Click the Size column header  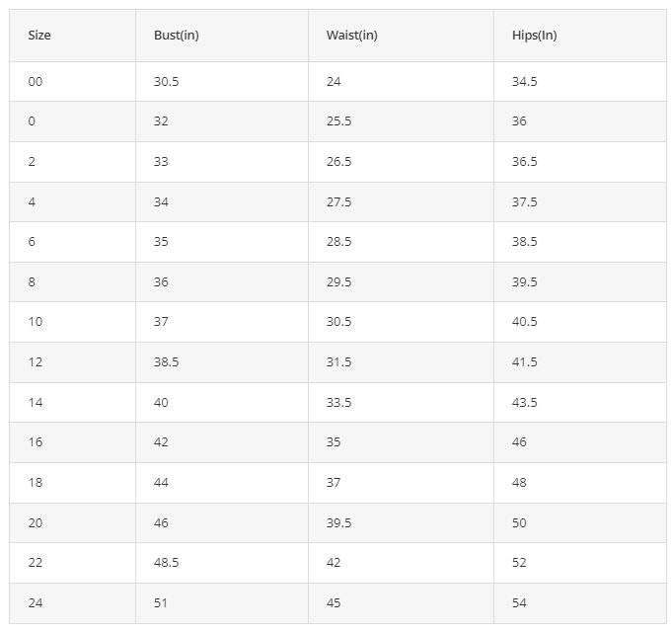click(39, 36)
